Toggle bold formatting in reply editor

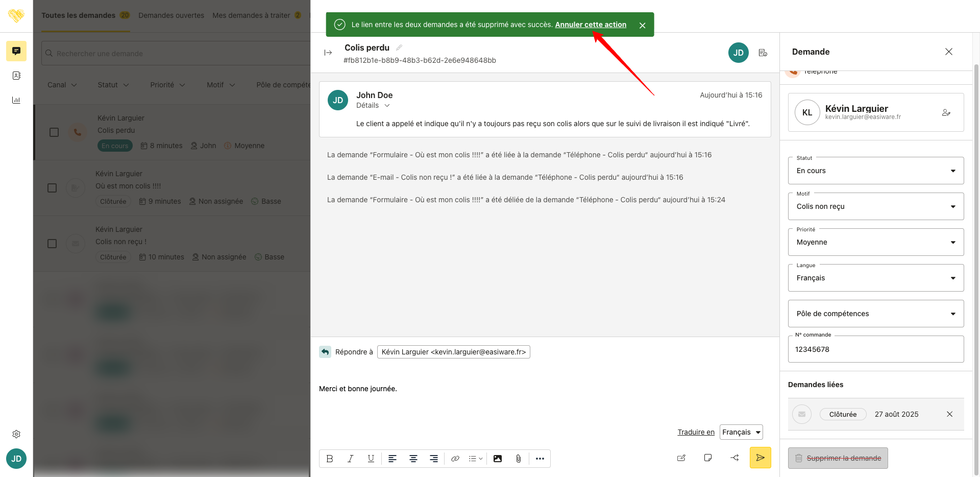[330, 459]
